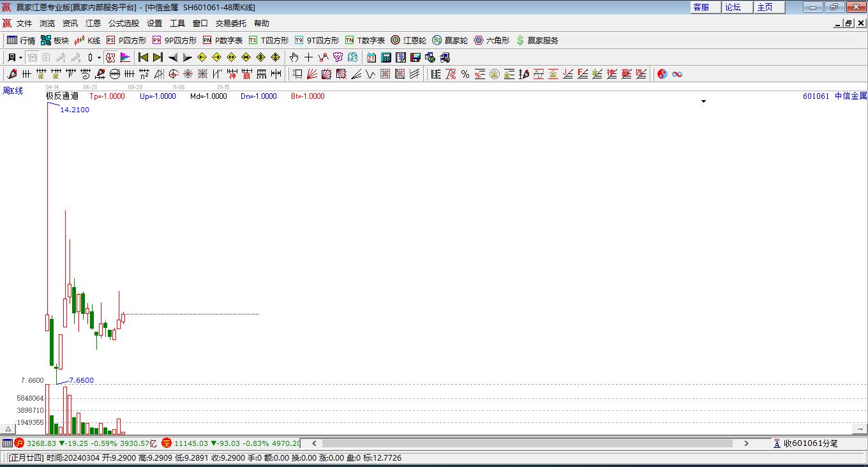The height and width of the screenshot is (467, 868).
Task: Expand the candlestick style dropdown arrow
Action: (x=99, y=57)
